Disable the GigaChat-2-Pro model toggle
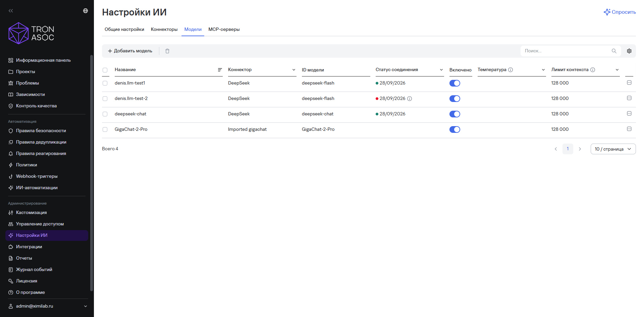Image resolution: width=644 pixels, height=317 pixels. click(455, 129)
